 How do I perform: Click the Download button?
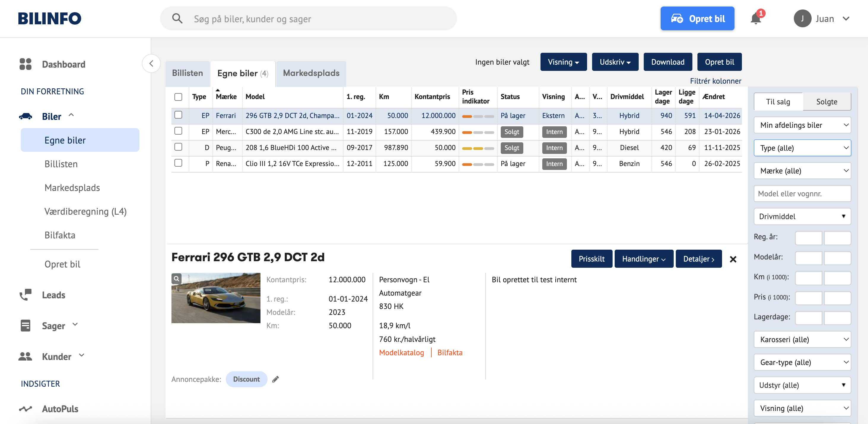[667, 62]
